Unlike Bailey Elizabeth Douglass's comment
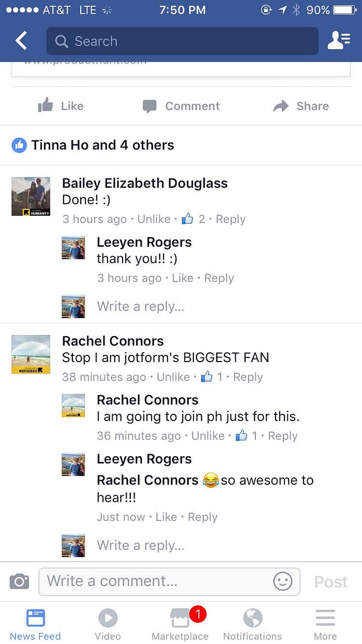362x644 pixels. (154, 219)
